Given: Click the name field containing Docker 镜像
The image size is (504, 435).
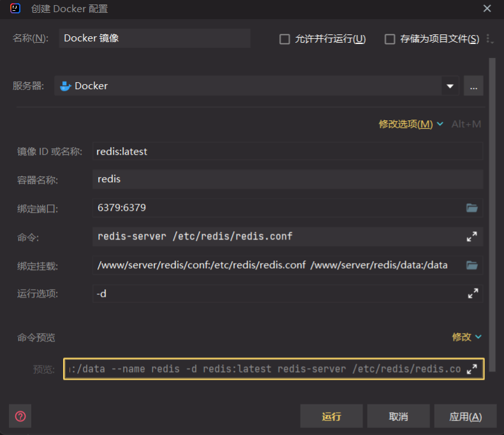Looking at the screenshot, I should tap(155, 38).
